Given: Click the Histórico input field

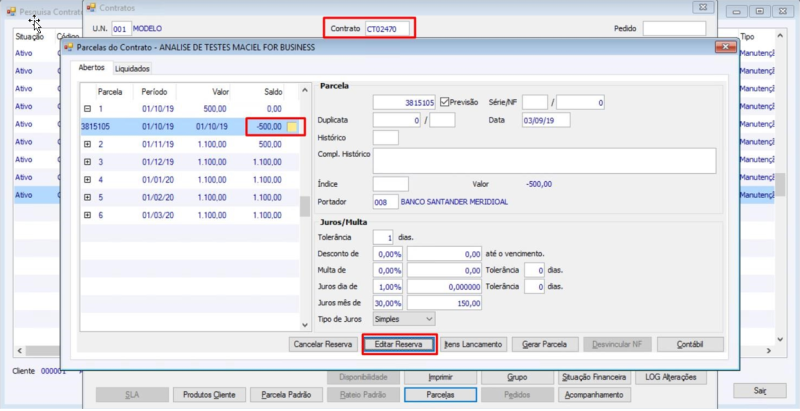Looking at the screenshot, I should pos(385,138).
